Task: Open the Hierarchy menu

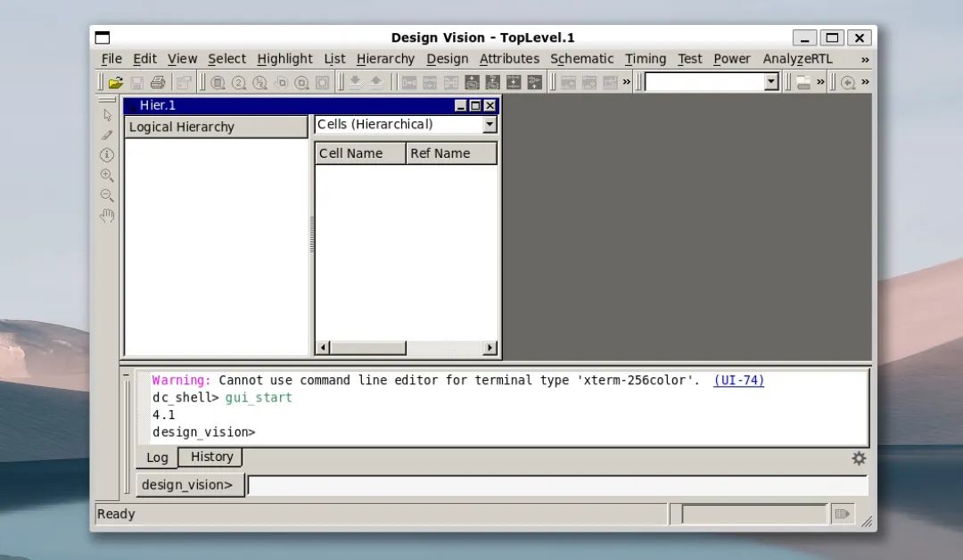Action: point(386,59)
